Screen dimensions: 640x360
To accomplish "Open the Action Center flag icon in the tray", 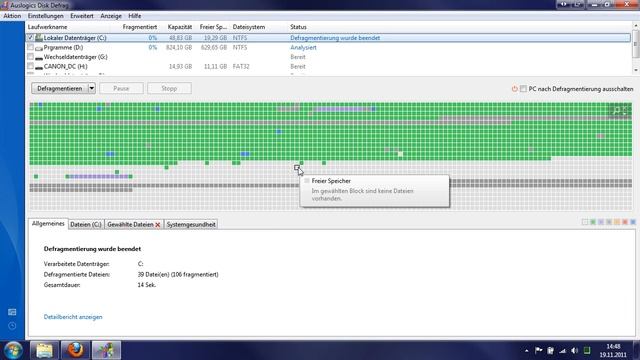I will pyautogui.click(x=539, y=350).
